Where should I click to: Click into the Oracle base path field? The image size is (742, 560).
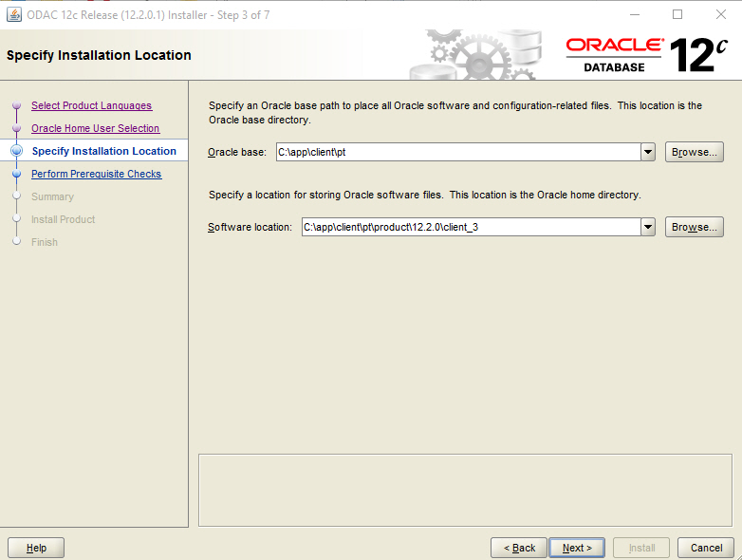point(458,152)
